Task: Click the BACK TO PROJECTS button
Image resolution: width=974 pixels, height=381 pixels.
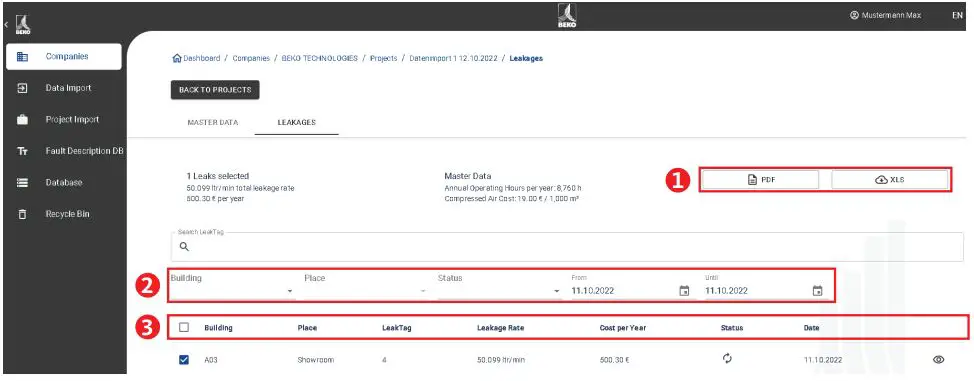Action: [x=215, y=90]
